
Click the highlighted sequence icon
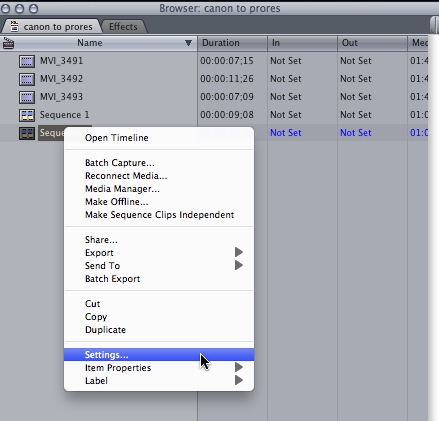point(27,133)
